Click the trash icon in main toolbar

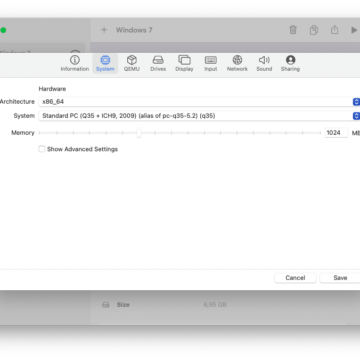click(x=293, y=30)
